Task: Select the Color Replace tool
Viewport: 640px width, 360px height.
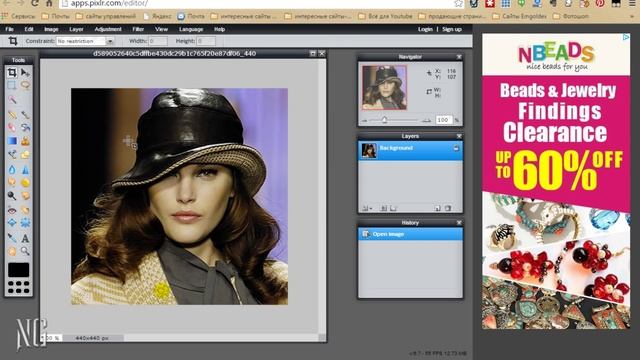Action: 12,155
